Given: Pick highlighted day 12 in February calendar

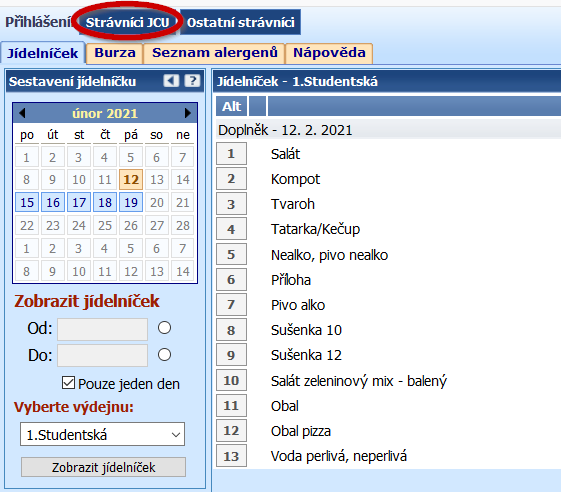Looking at the screenshot, I should tap(131, 179).
